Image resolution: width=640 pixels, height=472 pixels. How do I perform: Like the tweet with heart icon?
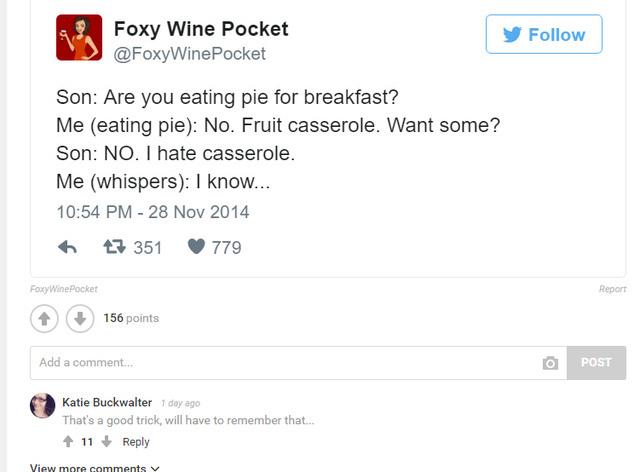point(197,247)
